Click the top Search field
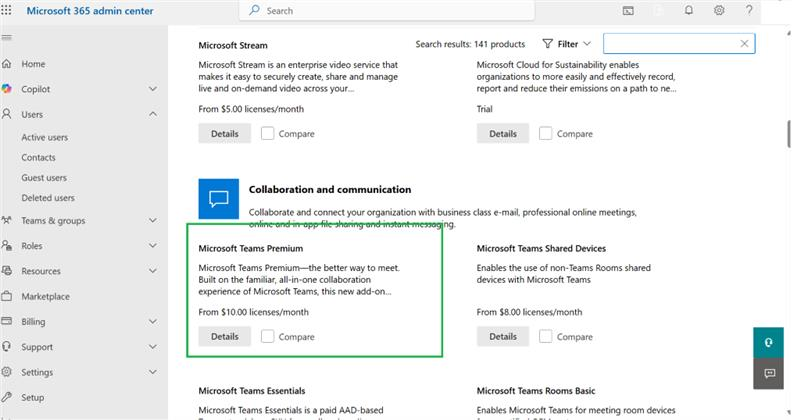 point(387,10)
